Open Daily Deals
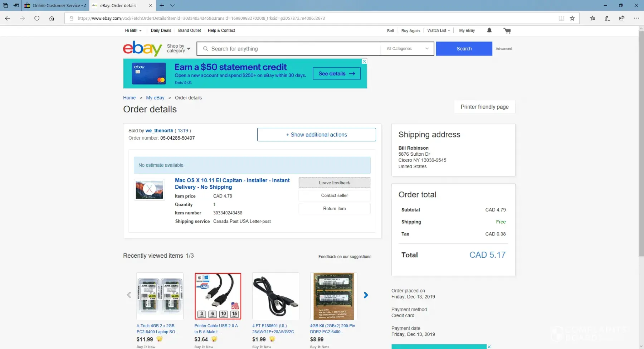The width and height of the screenshot is (644, 349). coord(161,30)
